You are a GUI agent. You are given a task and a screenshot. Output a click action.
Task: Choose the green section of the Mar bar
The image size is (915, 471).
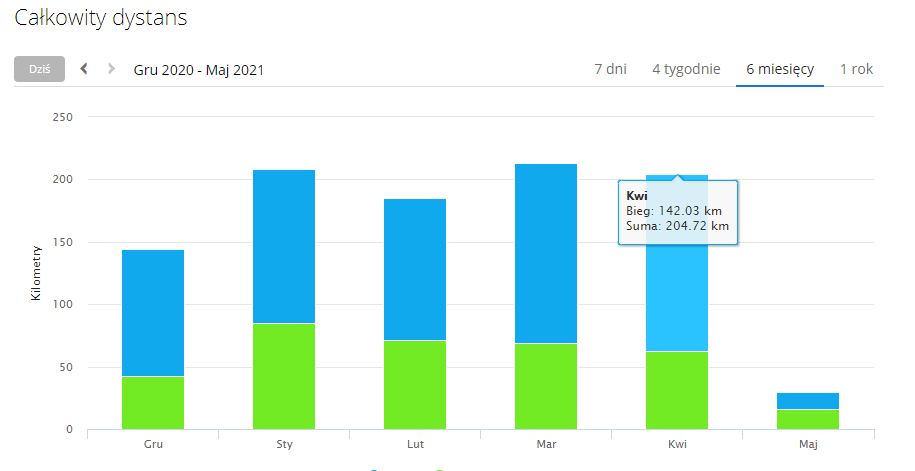point(546,386)
